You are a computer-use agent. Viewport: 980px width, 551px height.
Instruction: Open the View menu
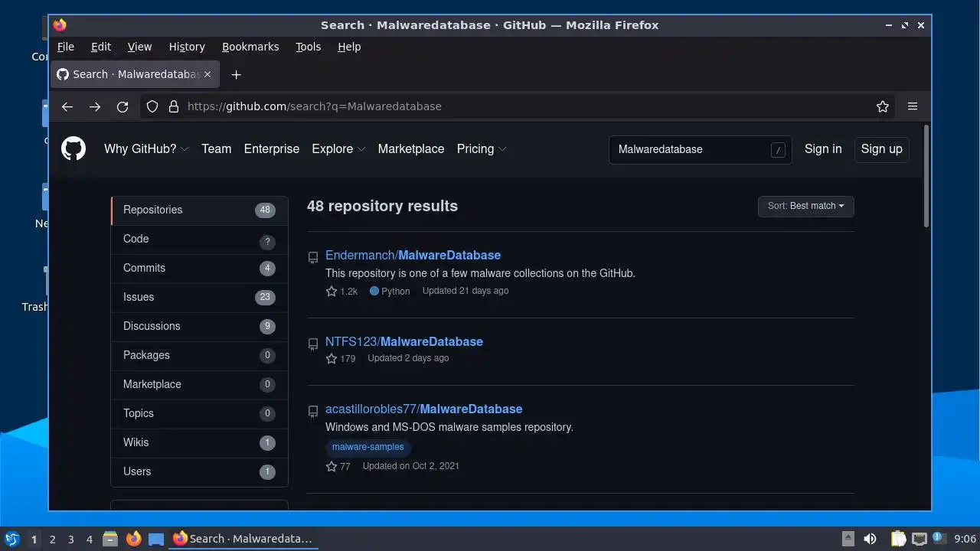[139, 47]
